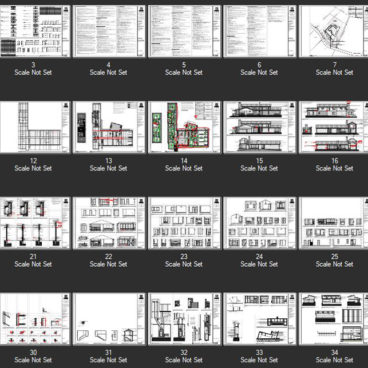Click 'Scale Not Set' under page 13

click(x=109, y=168)
